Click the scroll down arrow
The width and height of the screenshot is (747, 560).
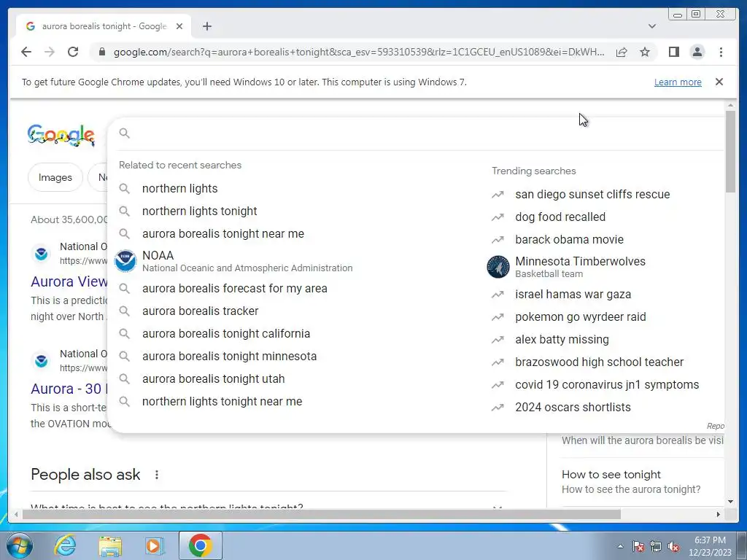point(730,502)
